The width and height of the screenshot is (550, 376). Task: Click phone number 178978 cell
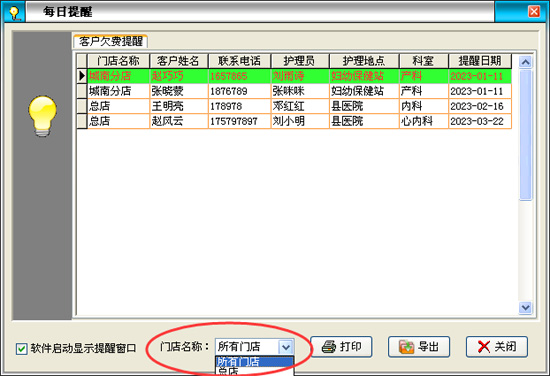coord(240,106)
